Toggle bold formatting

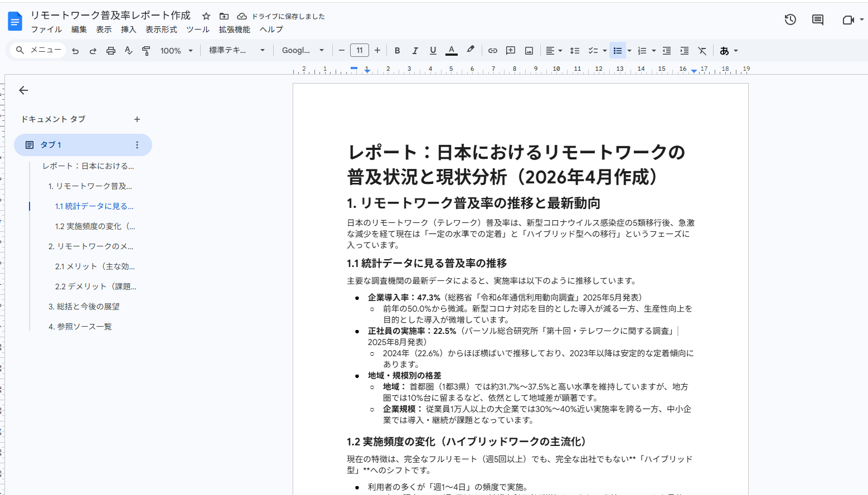click(397, 51)
